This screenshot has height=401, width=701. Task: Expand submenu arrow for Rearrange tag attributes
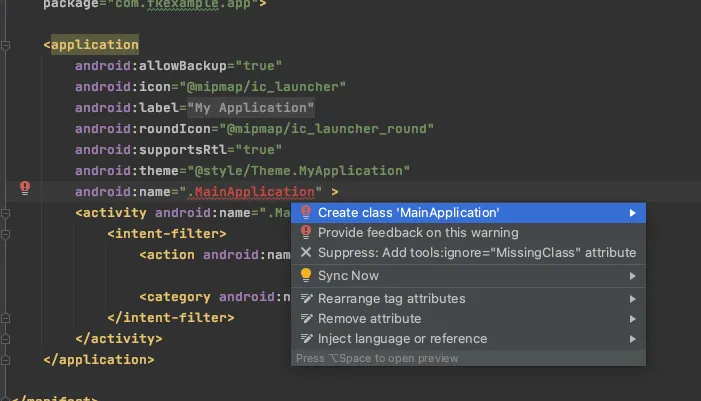tap(633, 299)
